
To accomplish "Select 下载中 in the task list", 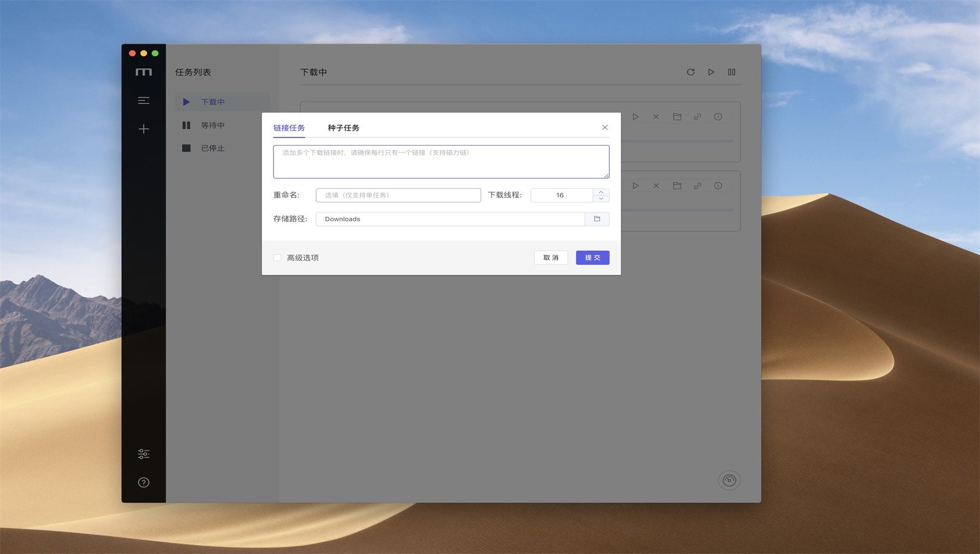I will (223, 102).
